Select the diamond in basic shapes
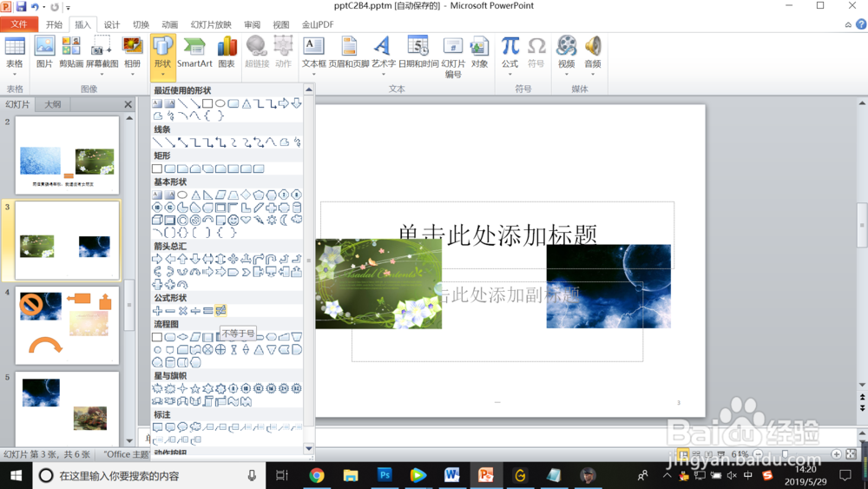 [246, 195]
